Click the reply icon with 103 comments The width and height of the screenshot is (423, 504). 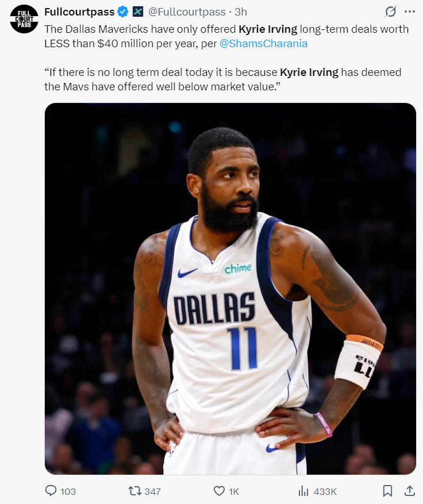(x=51, y=491)
